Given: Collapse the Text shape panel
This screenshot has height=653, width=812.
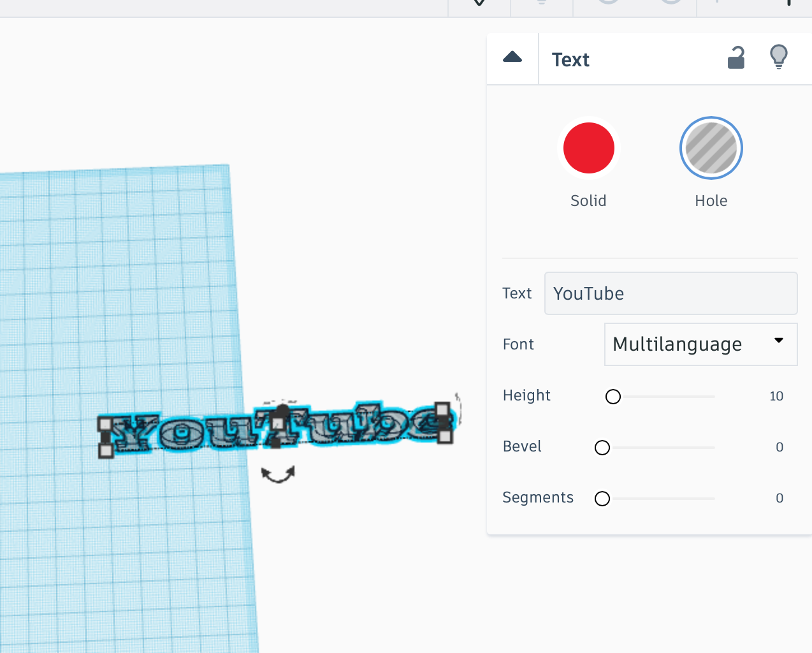Looking at the screenshot, I should pos(512,58).
